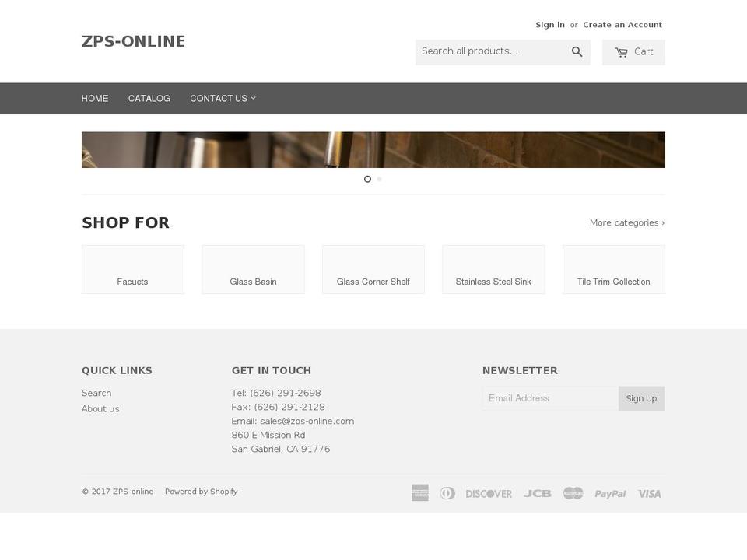This screenshot has height=560, width=747.
Task: Click the Visa payment icon
Action: (x=649, y=492)
